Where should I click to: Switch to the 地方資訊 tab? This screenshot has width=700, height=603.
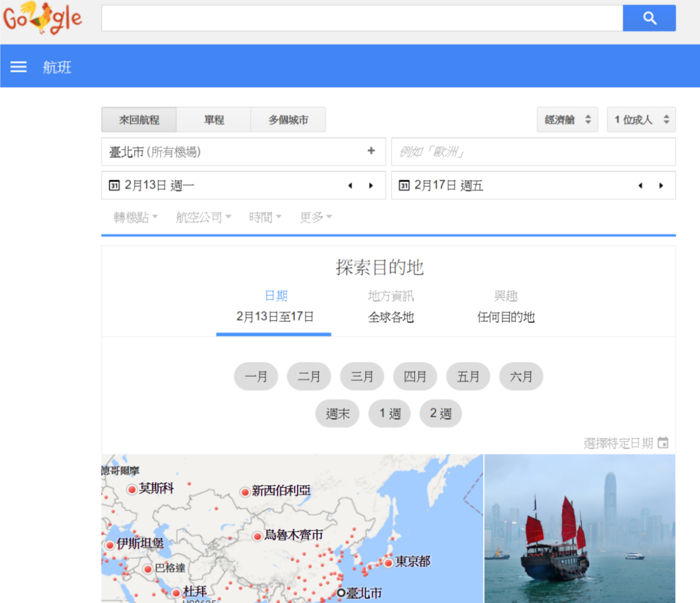391,307
